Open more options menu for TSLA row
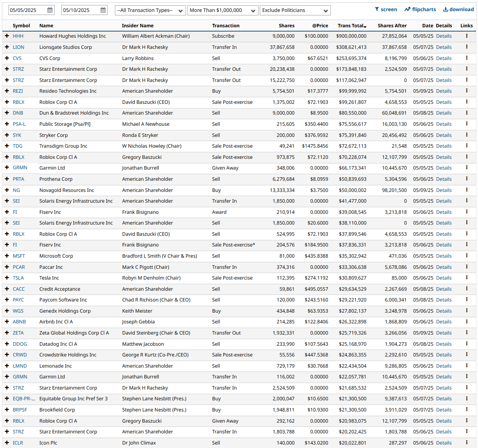 click(x=467, y=278)
